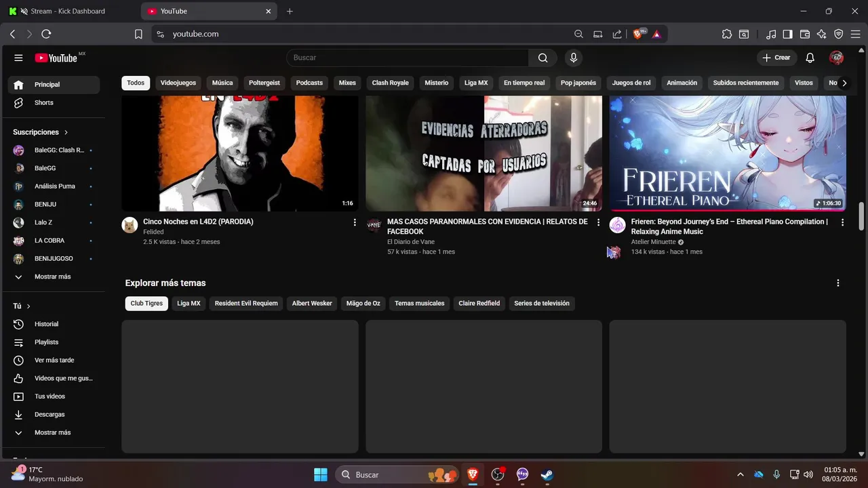Click the bookmark icon in address bar
This screenshot has height=488, width=868.
(x=138, y=34)
